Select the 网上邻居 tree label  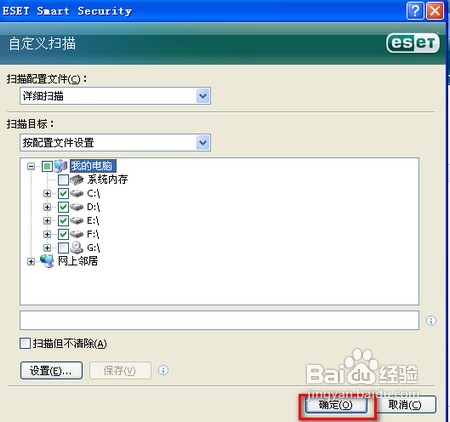(x=78, y=261)
